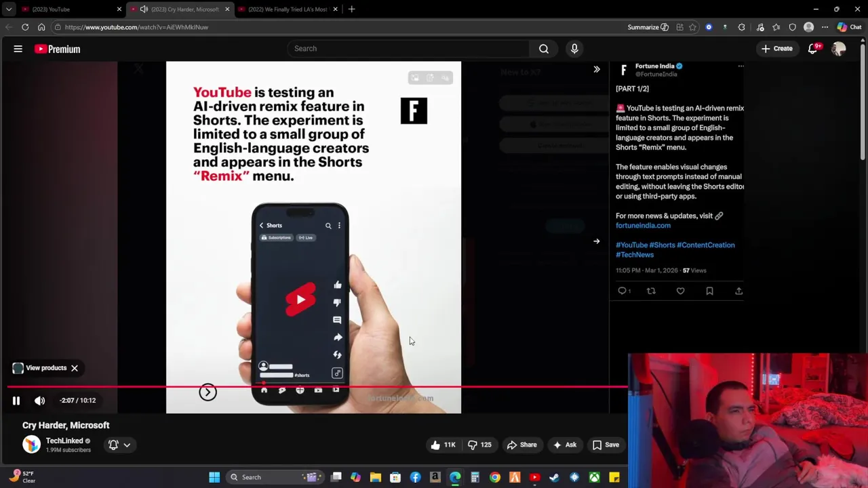Open Amazon app from taskbar
This screenshot has height=488, width=868.
[x=435, y=477]
